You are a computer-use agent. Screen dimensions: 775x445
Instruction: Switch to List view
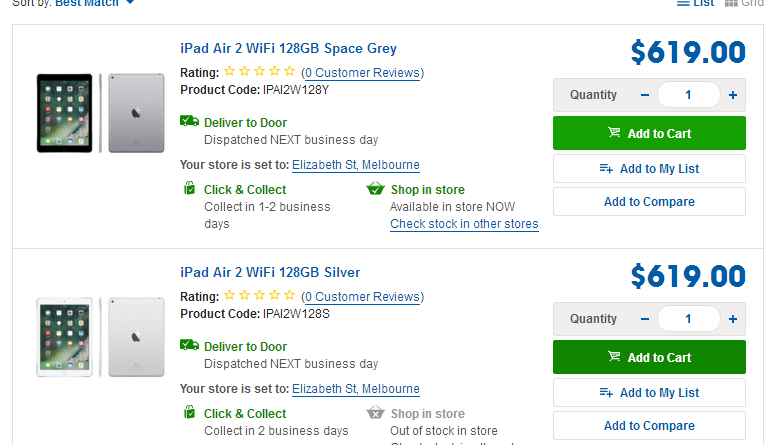pyautogui.click(x=695, y=3)
